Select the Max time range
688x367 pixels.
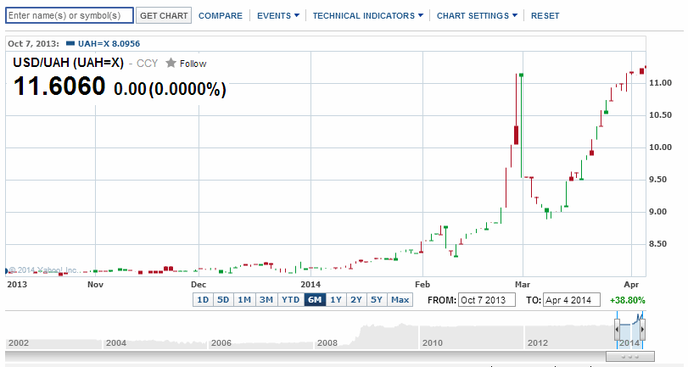click(400, 300)
